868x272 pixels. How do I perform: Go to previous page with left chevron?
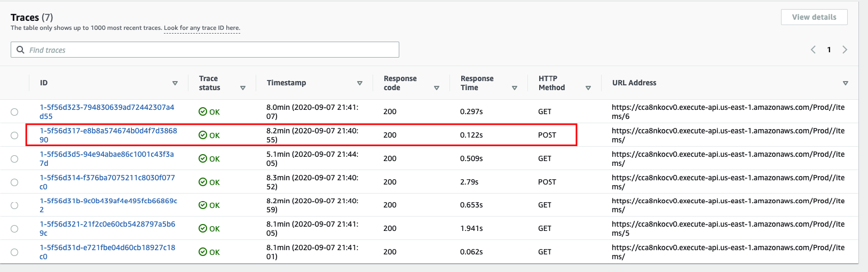(x=813, y=50)
